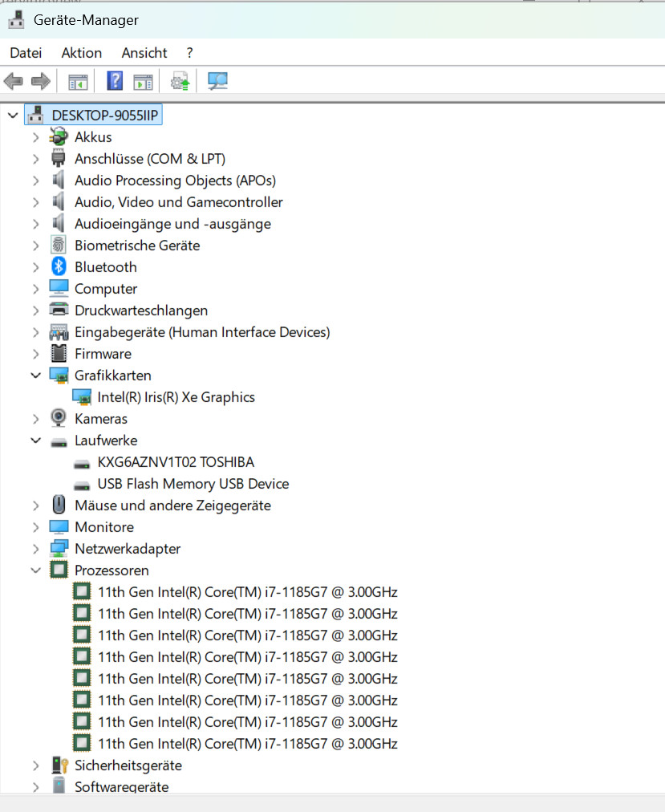Collapse the Laufwerke category
Viewport: 665px width, 812px height.
click(x=36, y=441)
